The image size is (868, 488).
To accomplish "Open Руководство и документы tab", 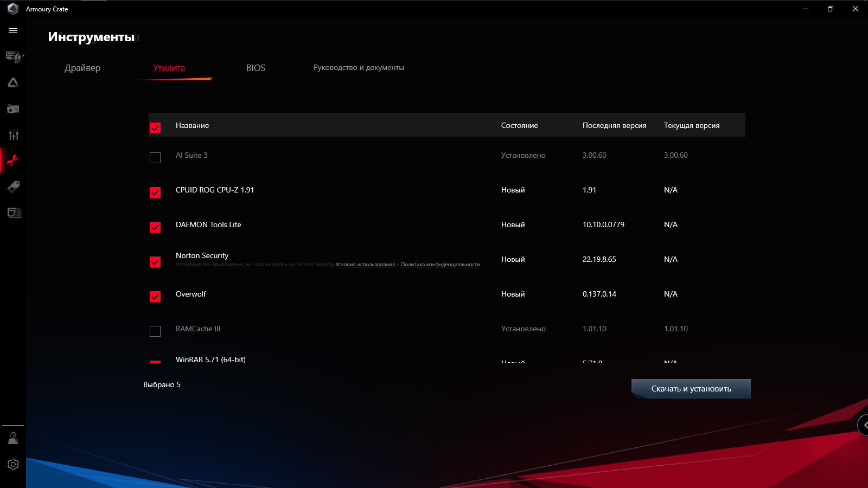I will [359, 68].
